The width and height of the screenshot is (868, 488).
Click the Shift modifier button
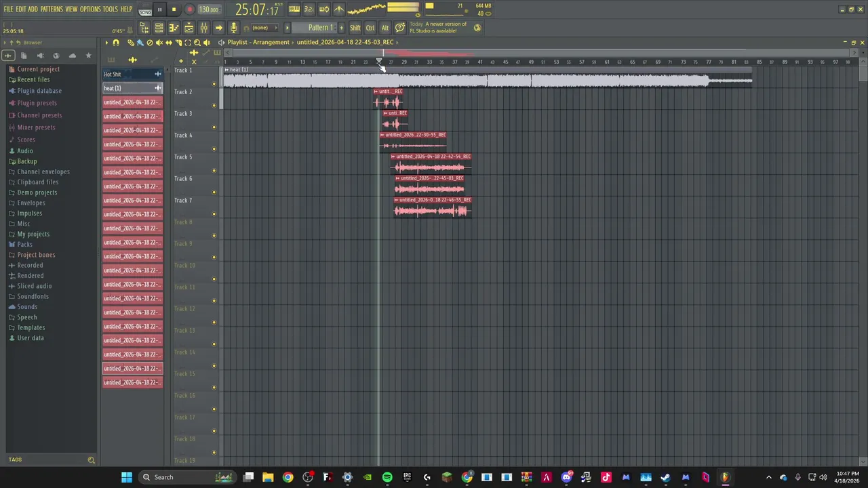tap(355, 28)
